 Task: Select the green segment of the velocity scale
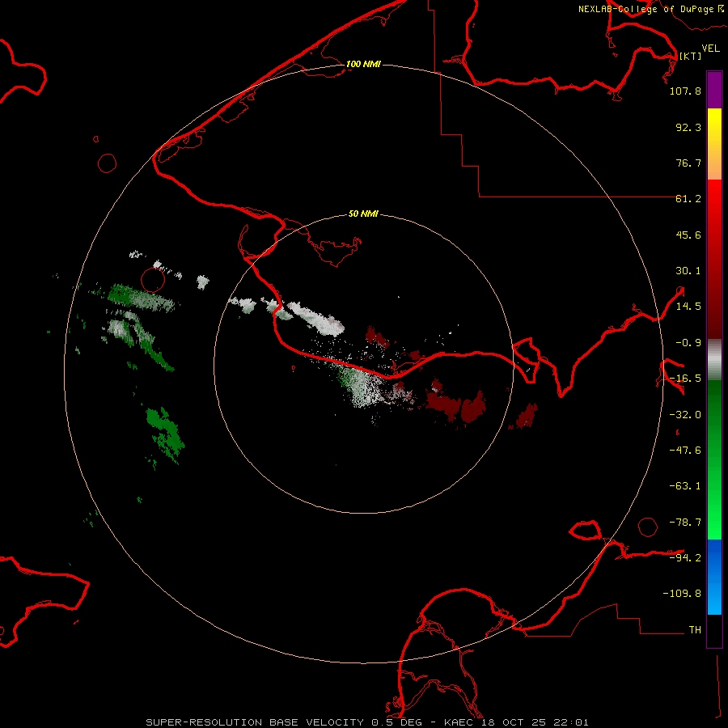(x=714, y=459)
